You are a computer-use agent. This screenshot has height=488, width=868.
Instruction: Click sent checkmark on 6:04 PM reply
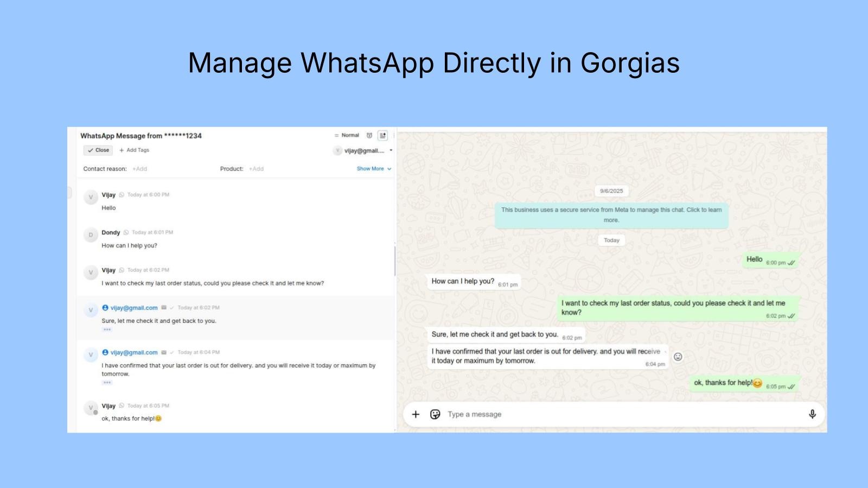tap(172, 352)
